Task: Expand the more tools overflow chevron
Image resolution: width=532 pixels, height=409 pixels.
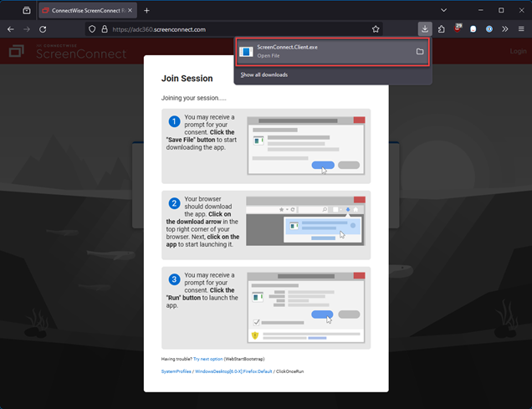Action: (x=505, y=29)
